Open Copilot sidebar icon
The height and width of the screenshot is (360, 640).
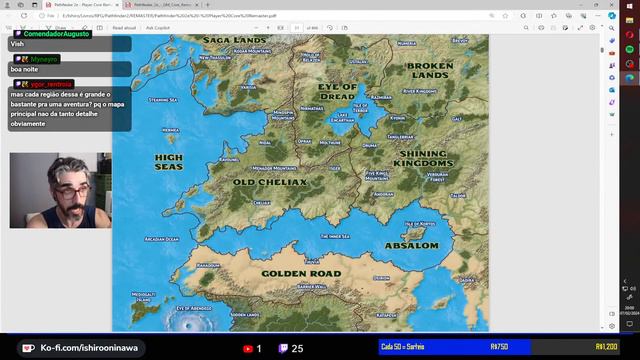611,16
